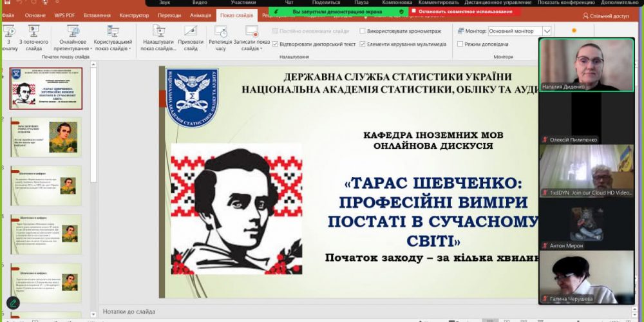Click slide panel scrollbar up arrow
Screen dimensions: 644x322
click(93, 64)
